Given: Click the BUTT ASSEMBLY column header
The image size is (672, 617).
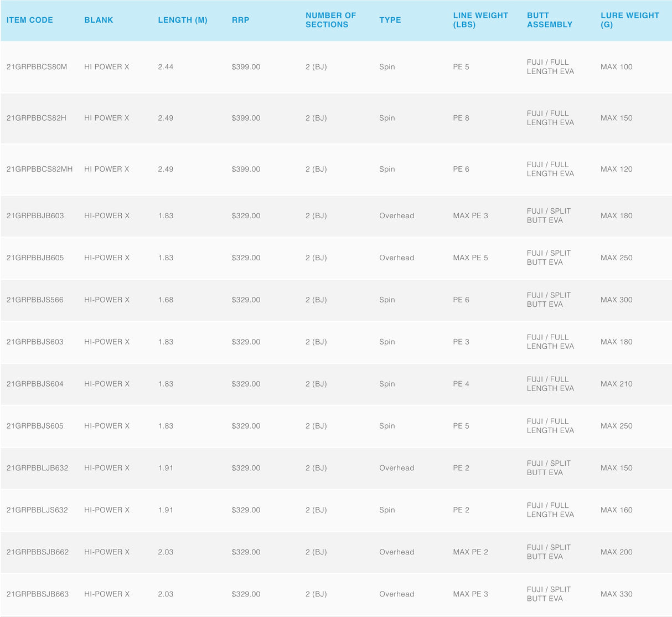Looking at the screenshot, I should 549,20.
